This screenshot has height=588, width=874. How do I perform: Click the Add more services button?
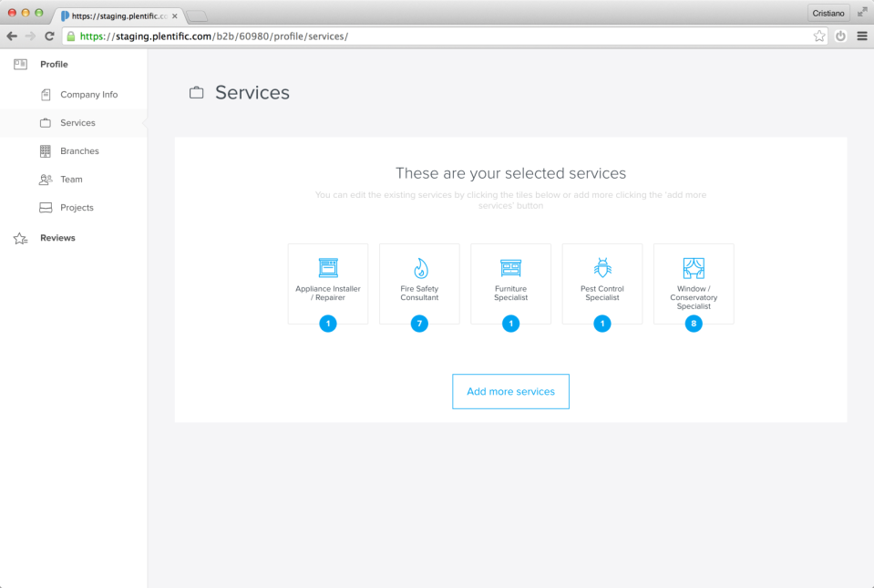(510, 391)
